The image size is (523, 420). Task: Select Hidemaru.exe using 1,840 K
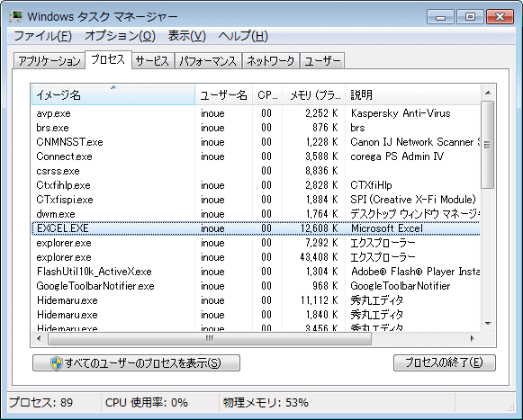pos(256,315)
